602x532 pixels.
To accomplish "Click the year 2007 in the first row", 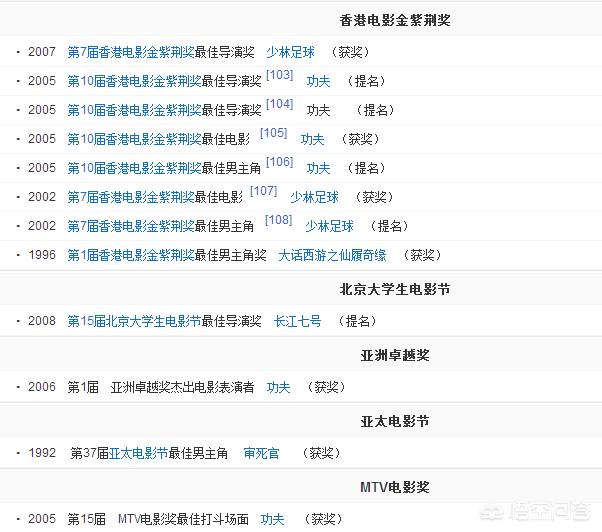I will 42,52.
